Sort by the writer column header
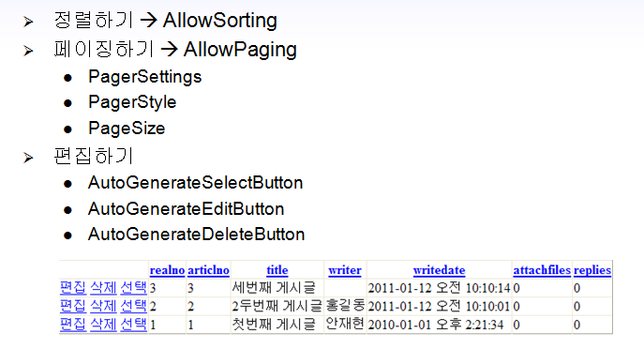 [345, 270]
